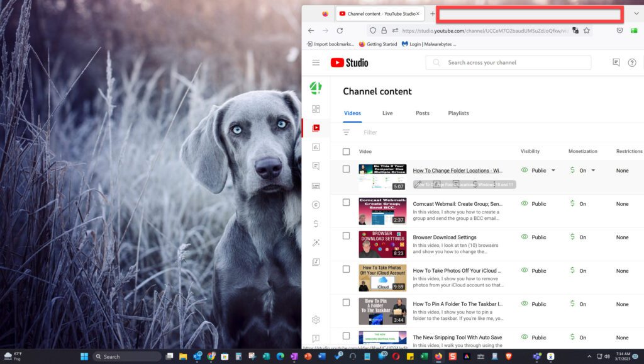644x364 pixels.
Task: Open Copyright from the sidebar
Action: coord(316,205)
